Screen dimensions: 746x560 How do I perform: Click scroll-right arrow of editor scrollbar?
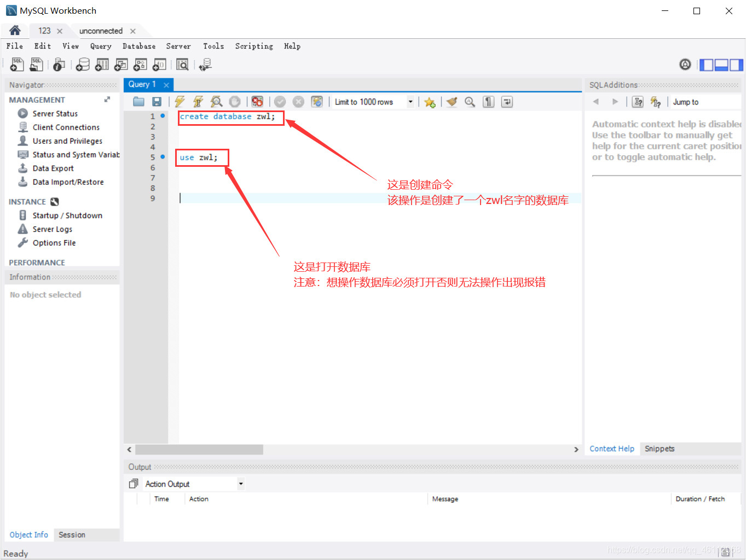click(x=576, y=450)
